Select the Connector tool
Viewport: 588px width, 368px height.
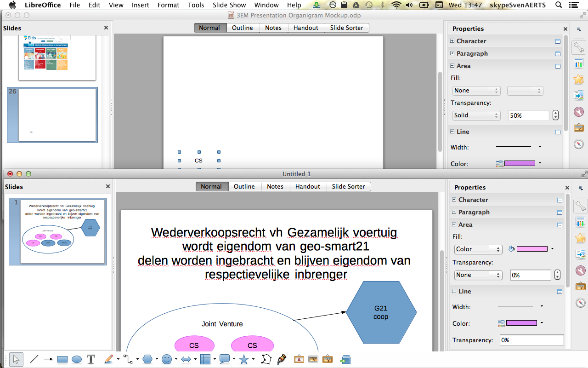point(128,359)
